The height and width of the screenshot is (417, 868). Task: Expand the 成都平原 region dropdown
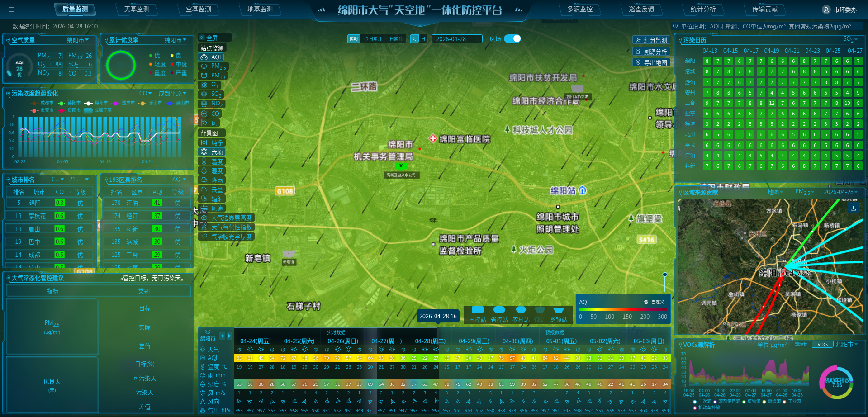(x=172, y=94)
